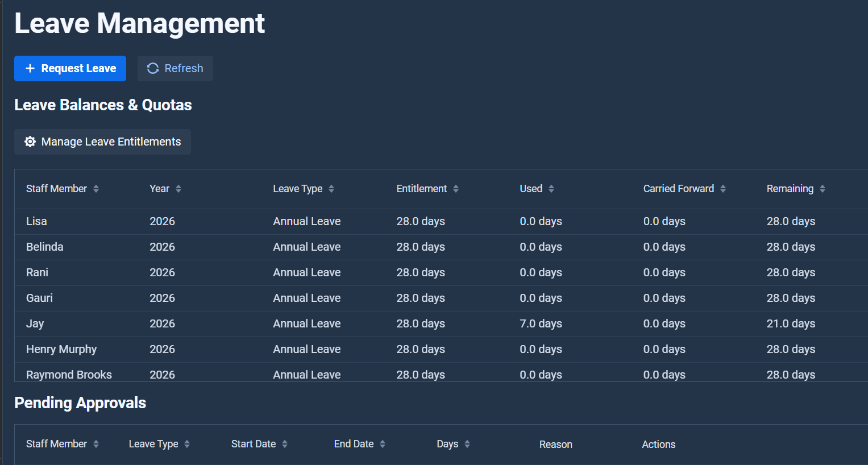Click the sort arrows next to Entitlement
This screenshot has height=465, width=868.
click(x=456, y=188)
